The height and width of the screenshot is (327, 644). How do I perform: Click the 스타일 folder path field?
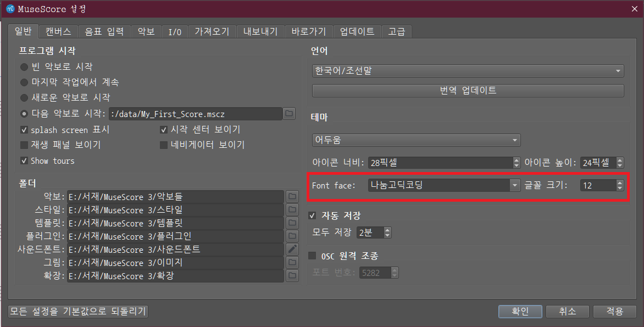(175, 209)
